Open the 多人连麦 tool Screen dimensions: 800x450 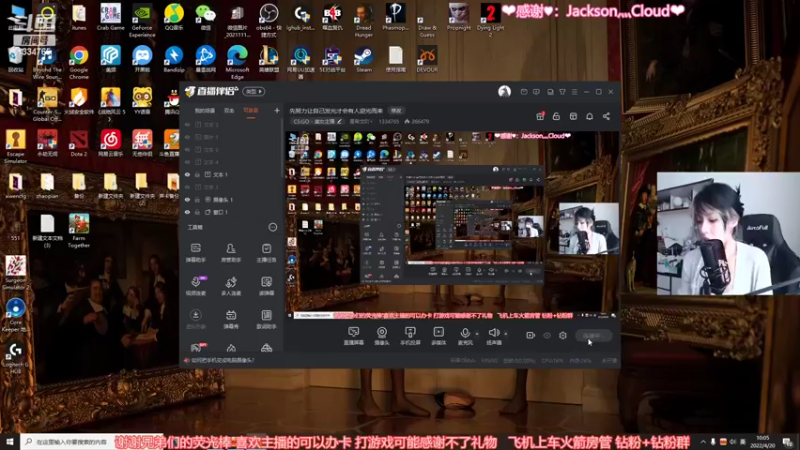[231, 286]
